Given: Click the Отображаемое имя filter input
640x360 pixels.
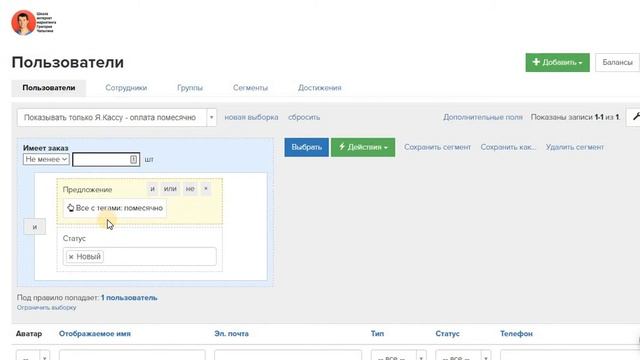Looking at the screenshot, I should coord(132,355).
